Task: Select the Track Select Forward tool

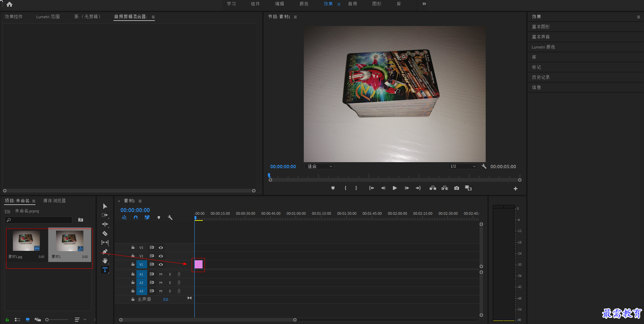Action: 105,215
